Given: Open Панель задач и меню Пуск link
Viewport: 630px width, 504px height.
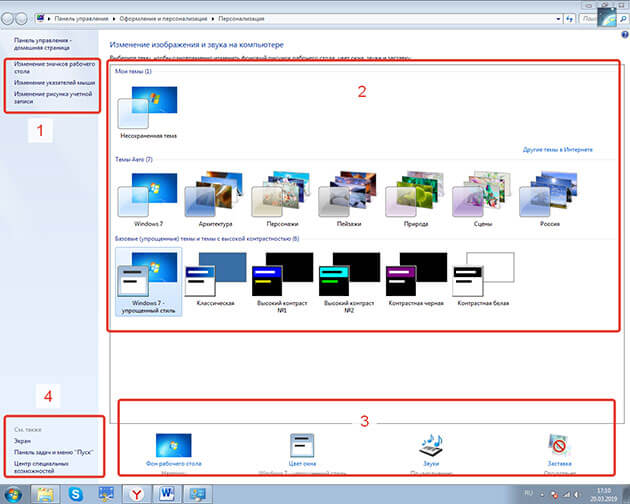Looking at the screenshot, I should [53, 452].
